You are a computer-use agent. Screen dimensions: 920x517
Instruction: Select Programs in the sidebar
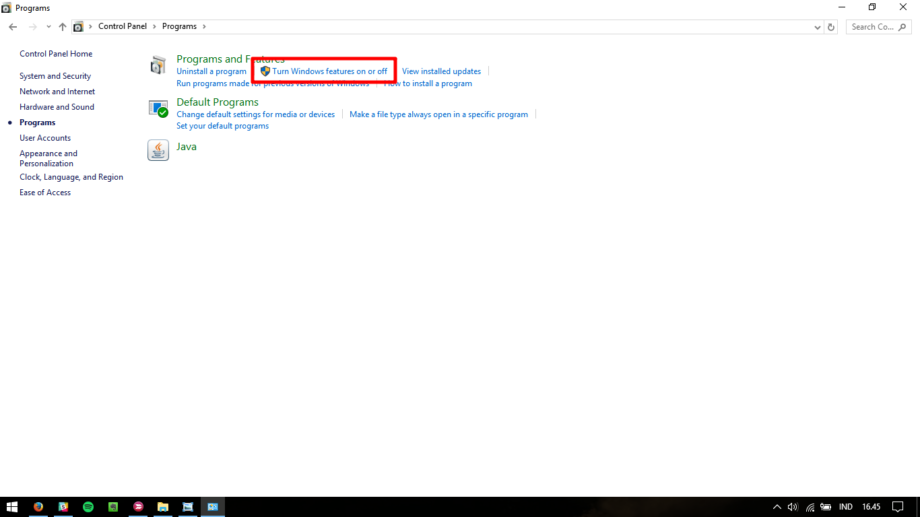pos(37,123)
